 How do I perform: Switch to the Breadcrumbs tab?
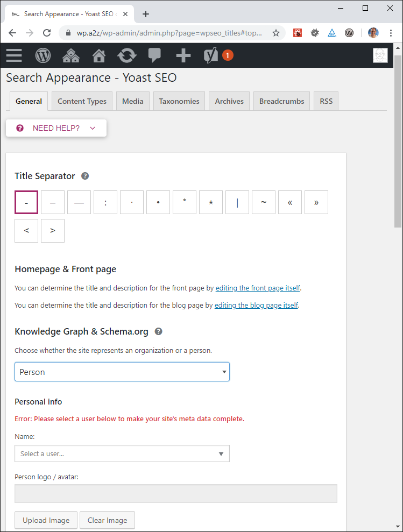tap(282, 101)
